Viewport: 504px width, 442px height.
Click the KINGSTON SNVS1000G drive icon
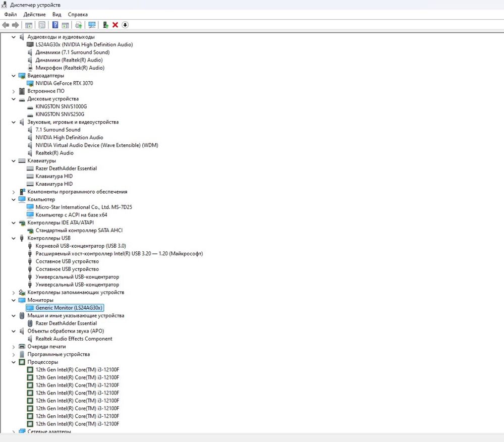click(30, 107)
